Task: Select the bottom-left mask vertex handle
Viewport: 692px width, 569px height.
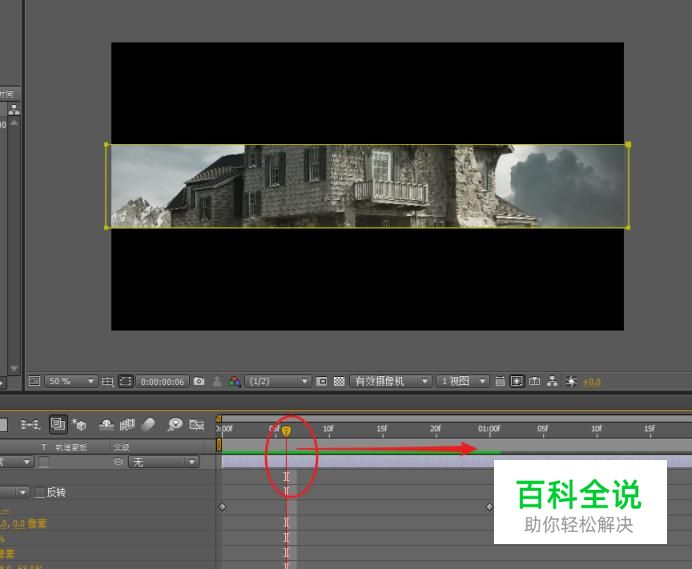Action: 106,228
